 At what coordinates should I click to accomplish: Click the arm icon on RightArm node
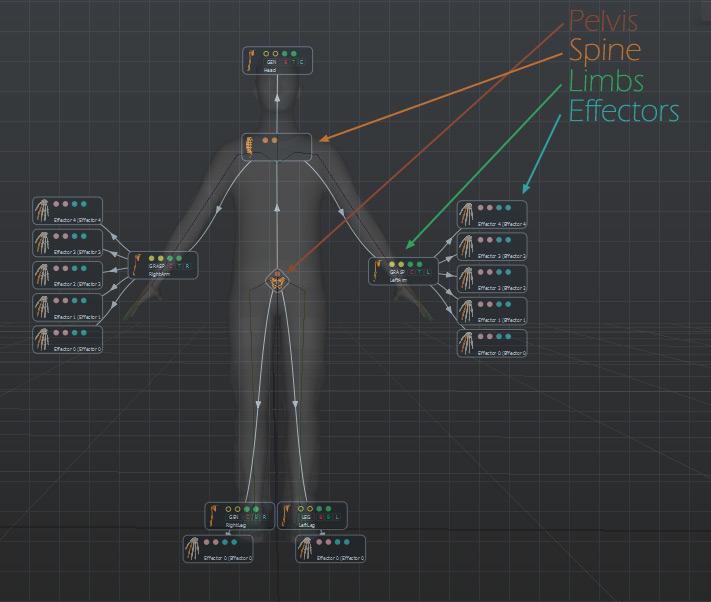(136, 265)
